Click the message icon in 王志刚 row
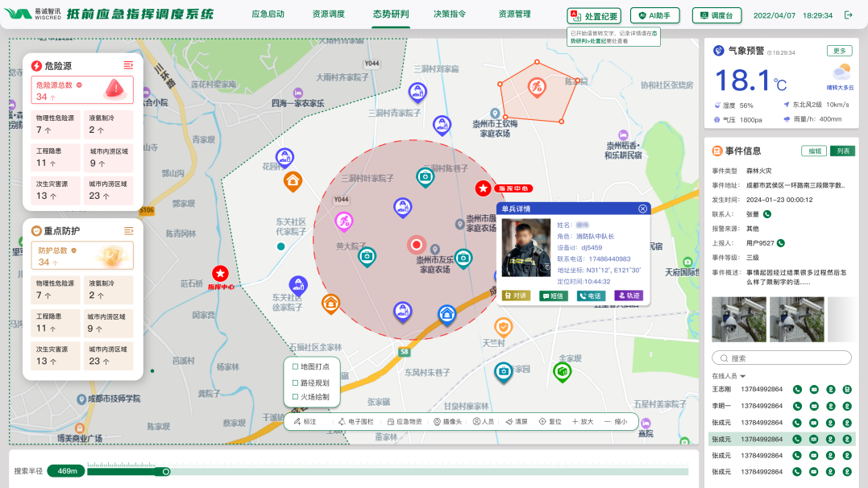Viewport: 868px width, 488px height. [814, 390]
